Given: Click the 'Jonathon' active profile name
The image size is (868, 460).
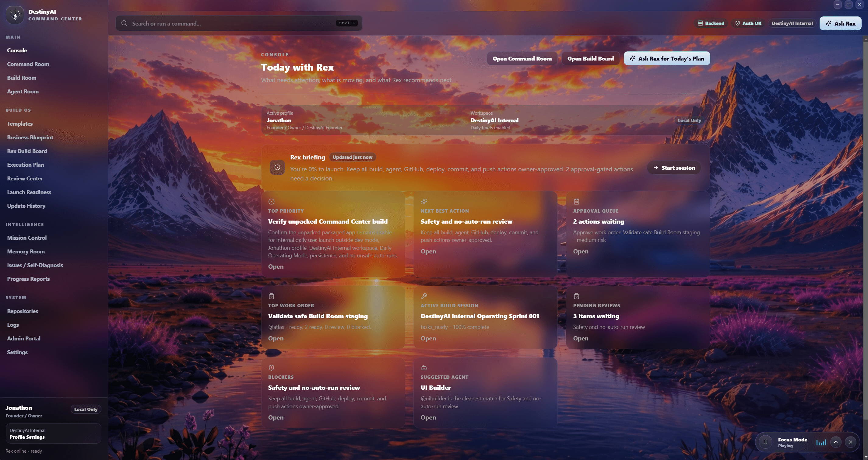Looking at the screenshot, I should pos(279,120).
